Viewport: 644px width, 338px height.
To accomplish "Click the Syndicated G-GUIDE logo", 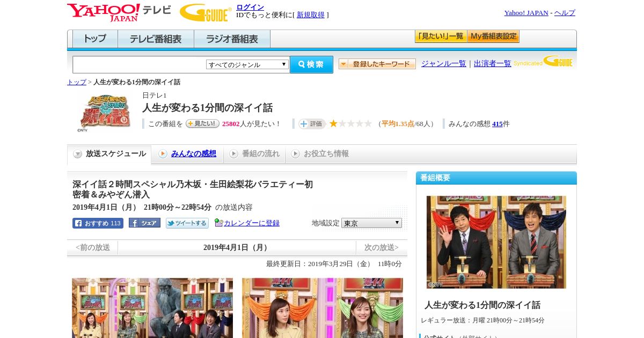I will 543,62.
